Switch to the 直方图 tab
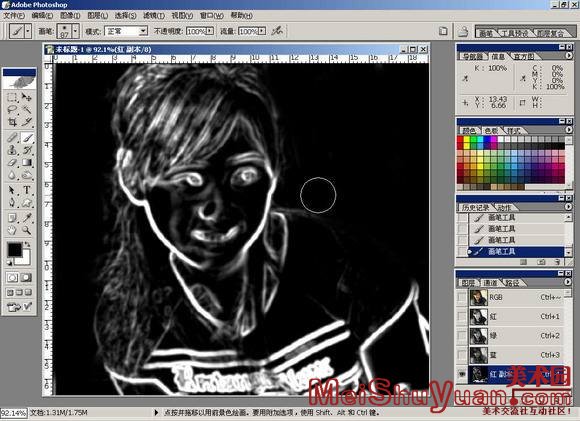The image size is (580, 421). click(x=524, y=57)
